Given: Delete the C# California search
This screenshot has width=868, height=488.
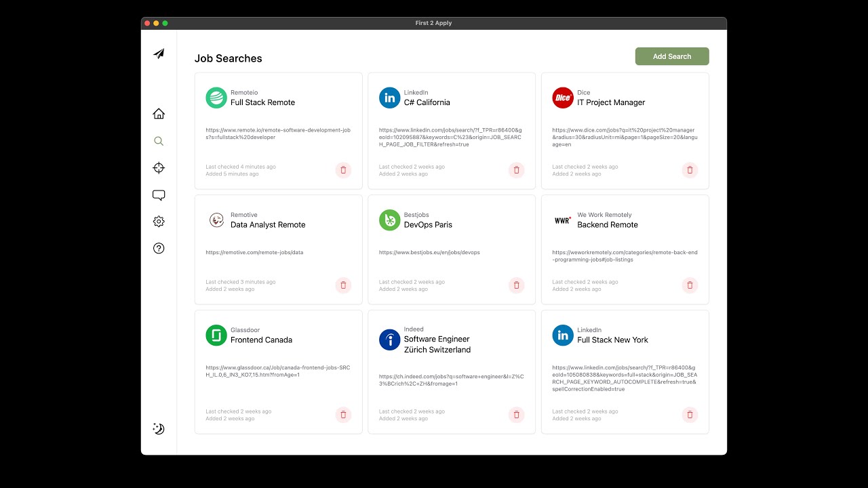Looking at the screenshot, I should 517,170.
